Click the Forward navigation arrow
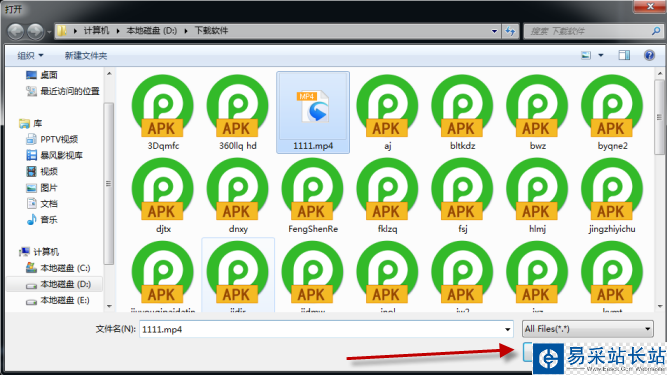The width and height of the screenshot is (667, 375). tap(35, 31)
